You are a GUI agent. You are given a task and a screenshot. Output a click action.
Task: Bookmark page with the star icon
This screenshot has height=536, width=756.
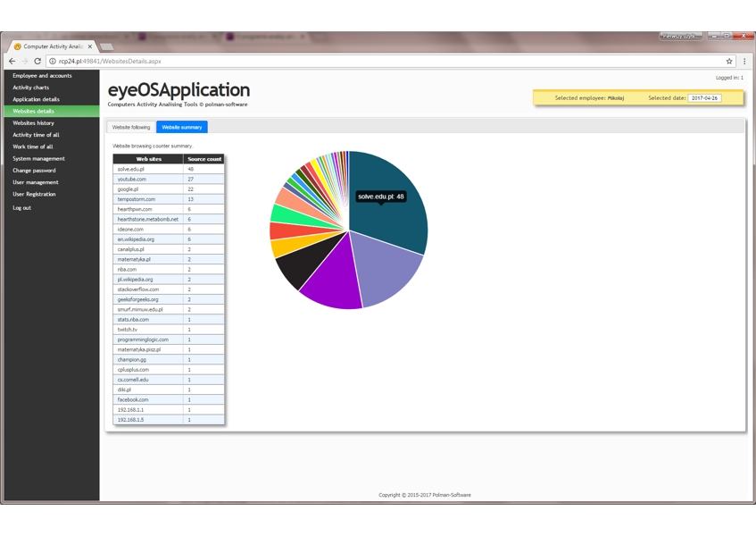[729, 62]
